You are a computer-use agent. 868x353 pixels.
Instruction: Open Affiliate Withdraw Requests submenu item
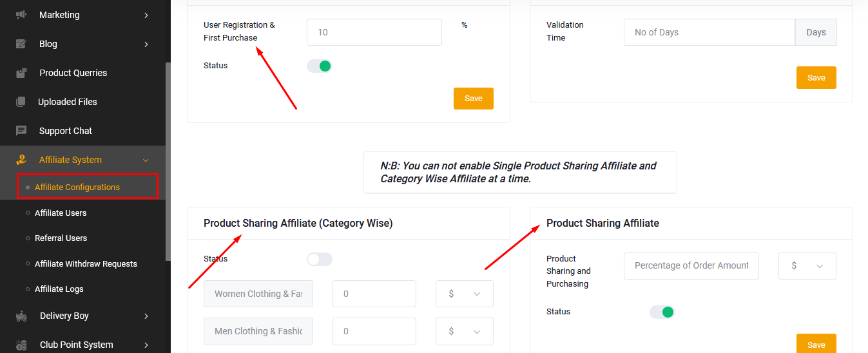tap(86, 263)
